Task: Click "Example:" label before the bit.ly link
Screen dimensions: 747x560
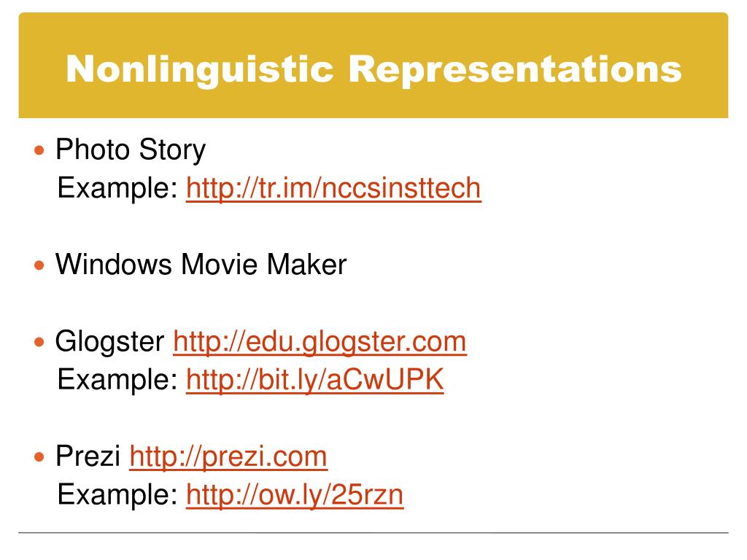Action: click(117, 381)
